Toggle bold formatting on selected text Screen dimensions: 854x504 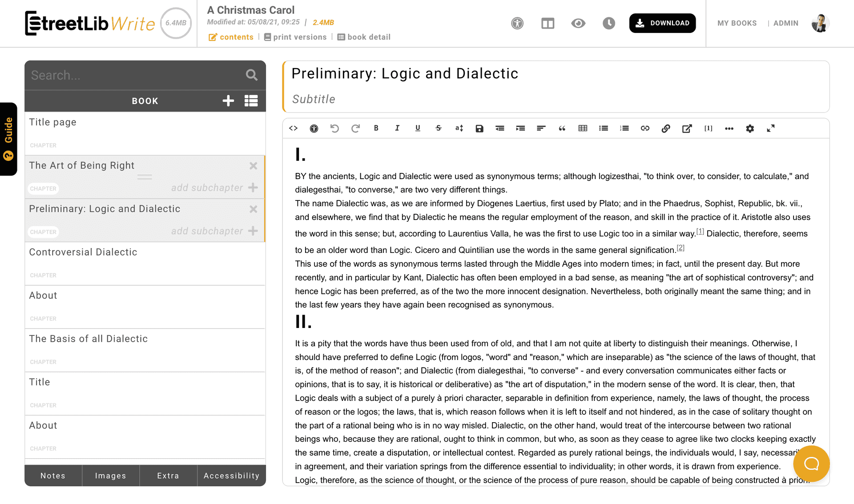tap(376, 128)
